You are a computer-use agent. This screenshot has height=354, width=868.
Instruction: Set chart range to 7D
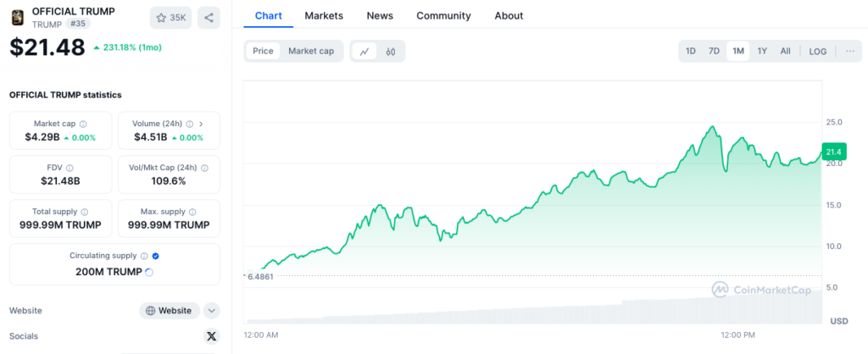coord(714,52)
